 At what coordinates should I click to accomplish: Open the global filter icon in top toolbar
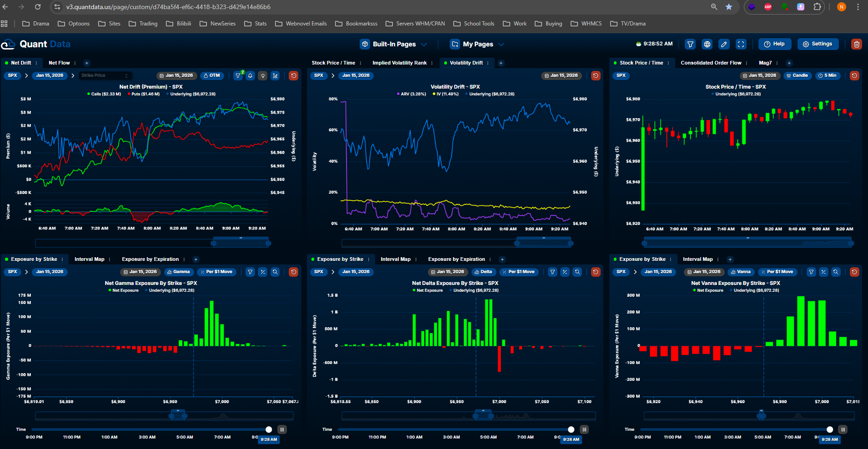pyautogui.click(x=690, y=44)
